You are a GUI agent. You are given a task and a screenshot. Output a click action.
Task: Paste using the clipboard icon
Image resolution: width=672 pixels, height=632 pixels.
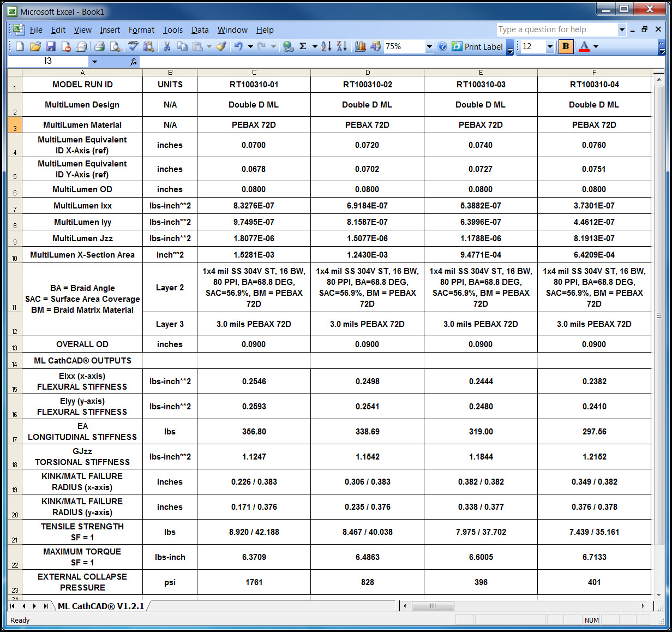coord(197,47)
